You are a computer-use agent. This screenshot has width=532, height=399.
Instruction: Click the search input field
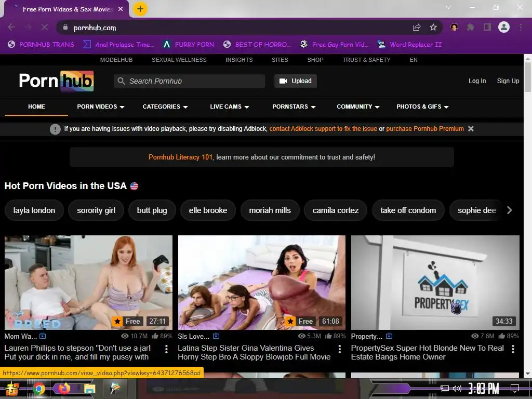click(x=189, y=81)
